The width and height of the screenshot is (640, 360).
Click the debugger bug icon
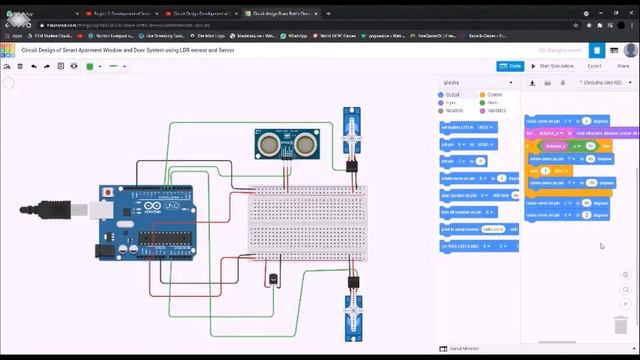(x=563, y=83)
